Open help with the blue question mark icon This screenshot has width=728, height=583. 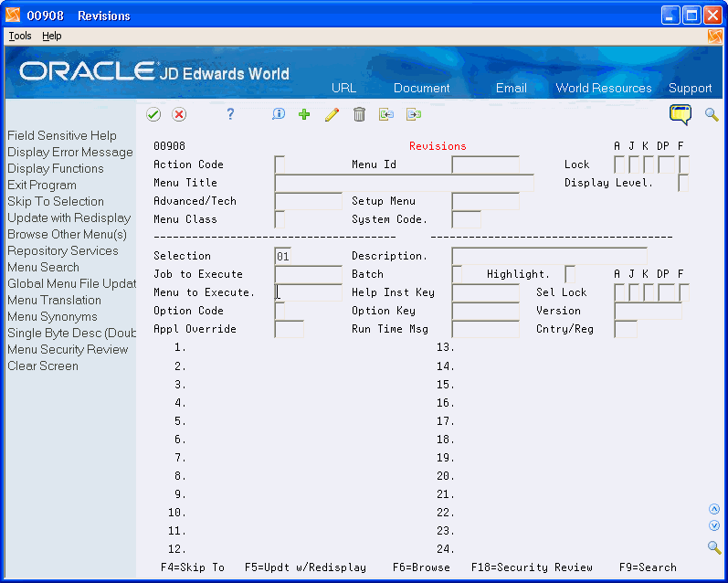point(230,114)
